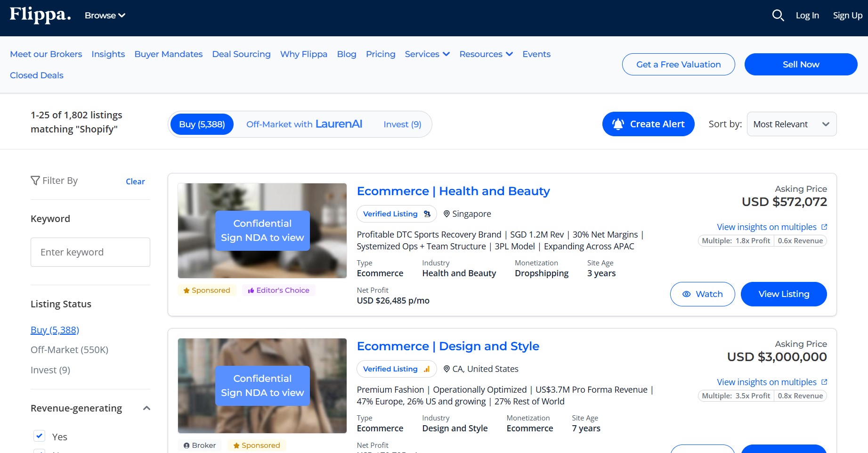
Task: Open Deal Sourcing
Action: tap(242, 54)
